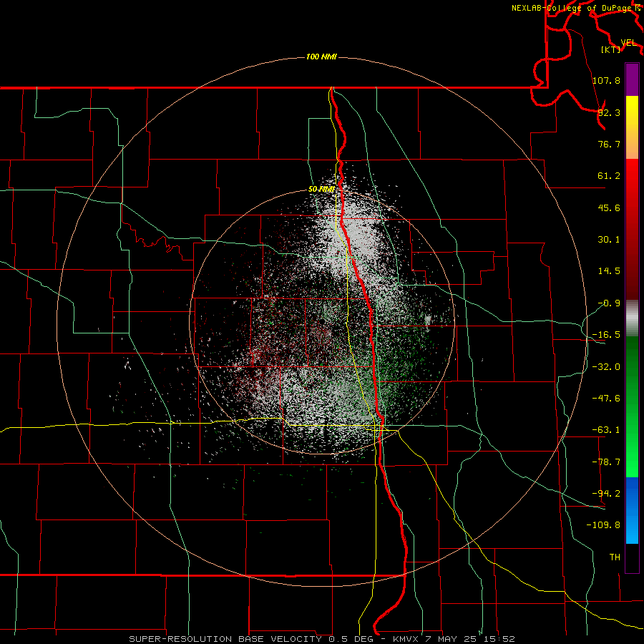Click the -78.7 legend value
This screenshot has height=644, width=644.
point(606,462)
